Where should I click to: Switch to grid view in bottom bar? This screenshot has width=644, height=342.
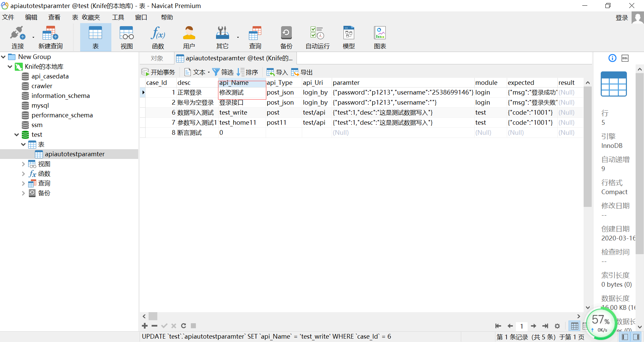point(575,326)
